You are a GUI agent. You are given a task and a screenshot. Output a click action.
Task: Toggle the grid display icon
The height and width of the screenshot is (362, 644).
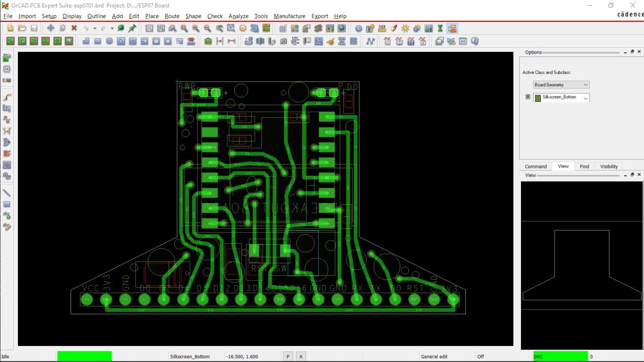(x=283, y=28)
